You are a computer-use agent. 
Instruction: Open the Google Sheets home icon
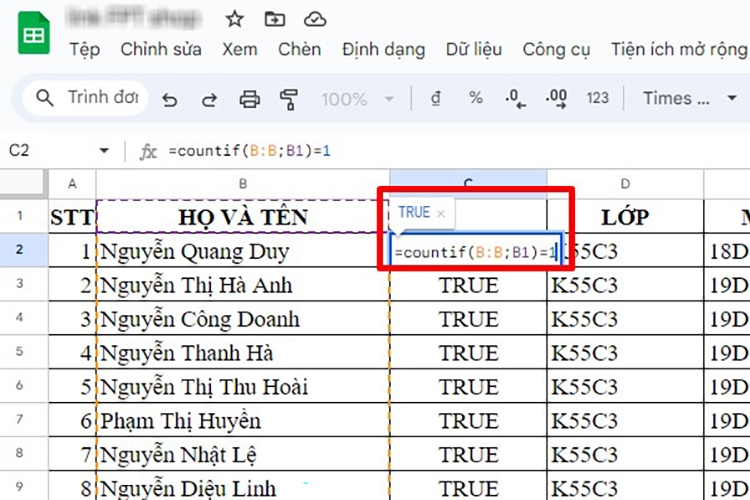34,33
